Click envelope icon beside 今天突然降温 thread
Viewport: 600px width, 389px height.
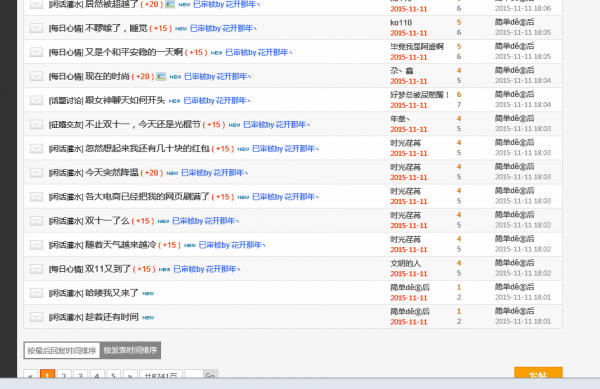pyautogui.click(x=36, y=173)
